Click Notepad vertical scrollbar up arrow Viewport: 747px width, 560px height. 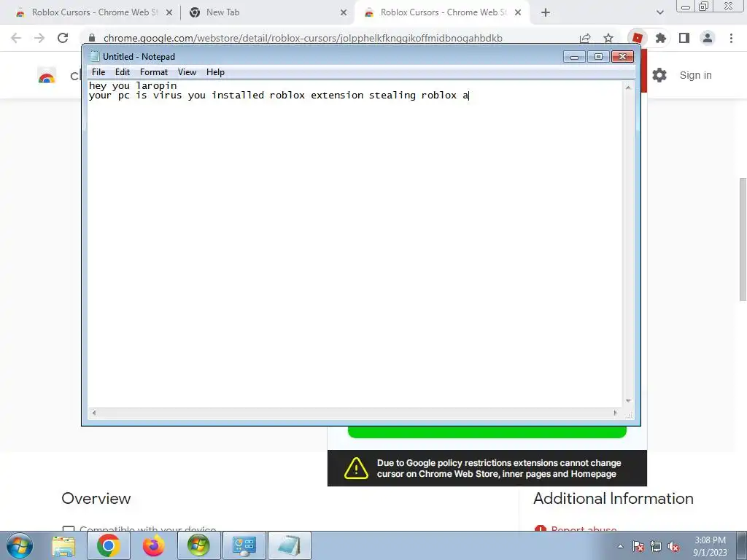(x=628, y=87)
